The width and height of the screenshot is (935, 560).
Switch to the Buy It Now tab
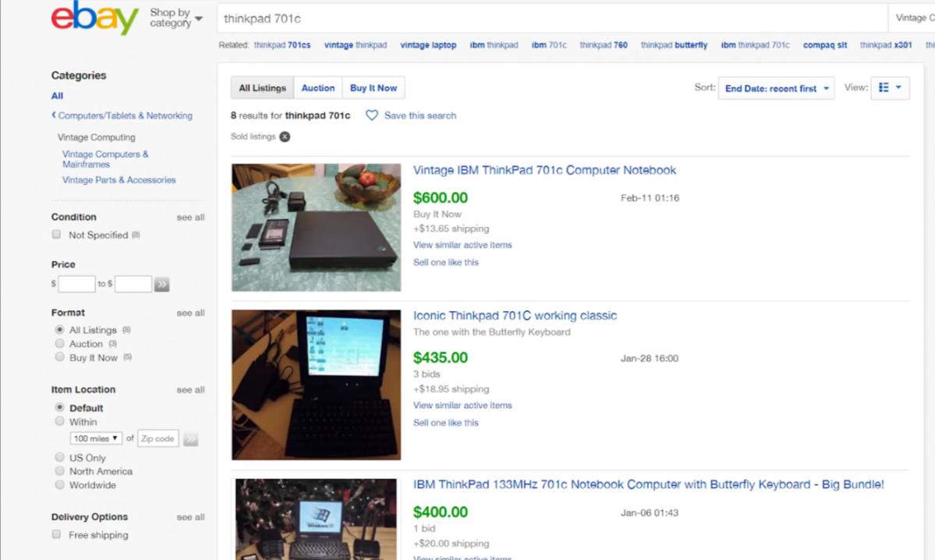tap(374, 87)
